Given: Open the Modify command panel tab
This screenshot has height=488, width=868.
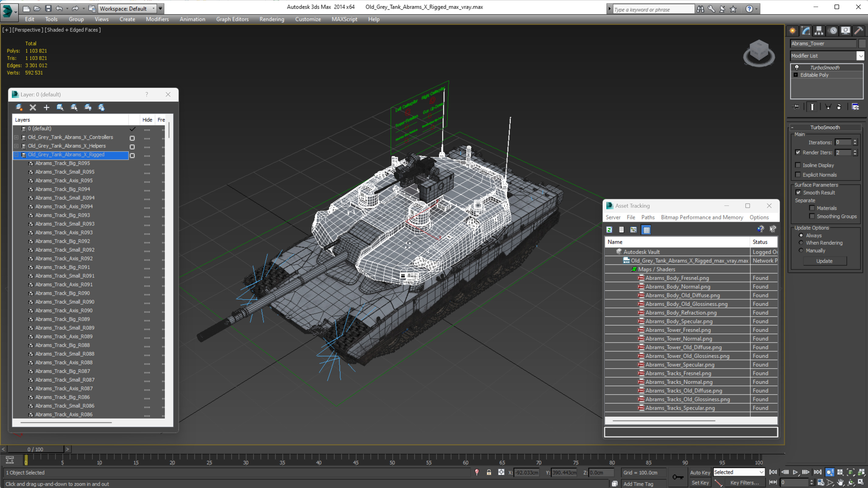Looking at the screenshot, I should click(x=806, y=31).
